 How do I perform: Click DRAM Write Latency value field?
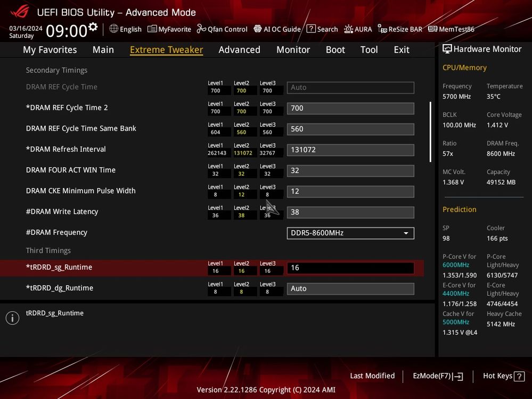[350, 212]
